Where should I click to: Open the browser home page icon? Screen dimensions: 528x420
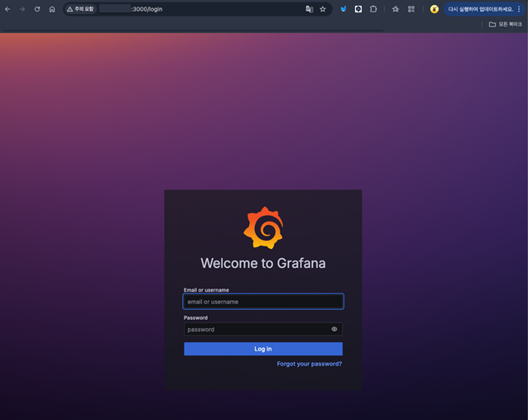pyautogui.click(x=52, y=9)
